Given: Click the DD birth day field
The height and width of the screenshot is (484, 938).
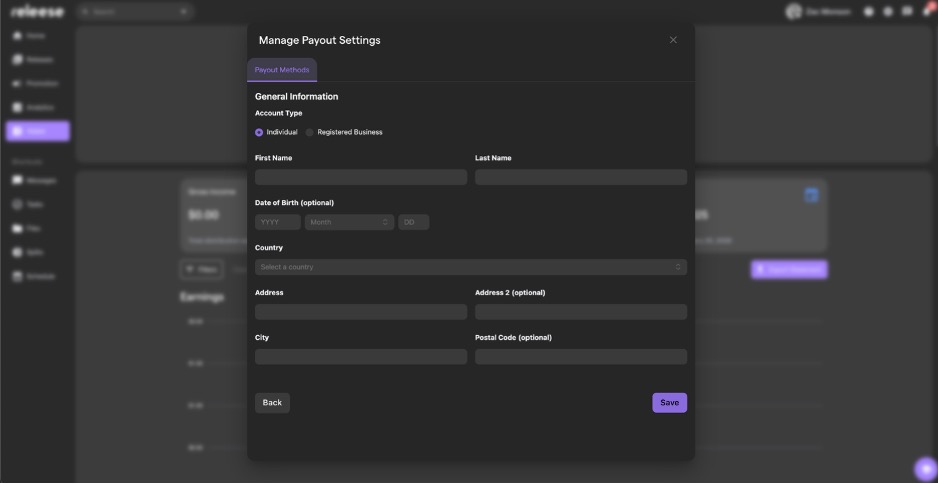Looking at the screenshot, I should click(x=414, y=222).
